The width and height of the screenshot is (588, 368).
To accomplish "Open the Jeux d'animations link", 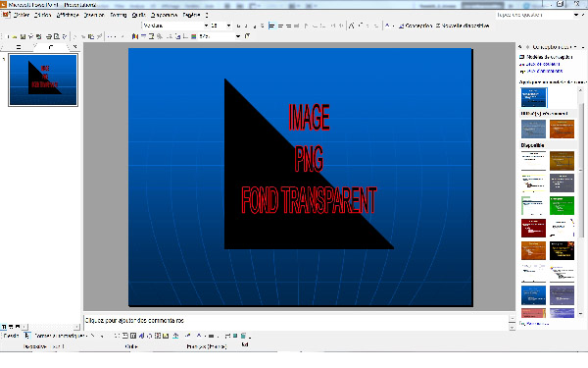I will click(545, 71).
